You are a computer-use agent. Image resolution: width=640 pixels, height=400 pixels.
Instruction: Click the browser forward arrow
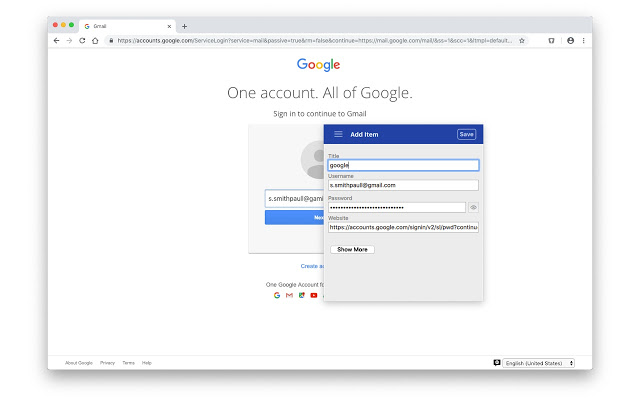tap(69, 40)
